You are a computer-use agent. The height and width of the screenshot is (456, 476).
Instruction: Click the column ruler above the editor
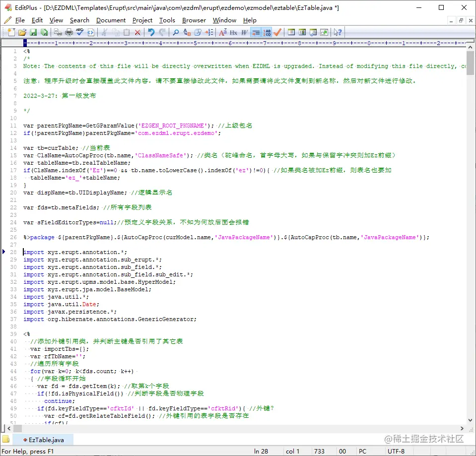point(244,43)
